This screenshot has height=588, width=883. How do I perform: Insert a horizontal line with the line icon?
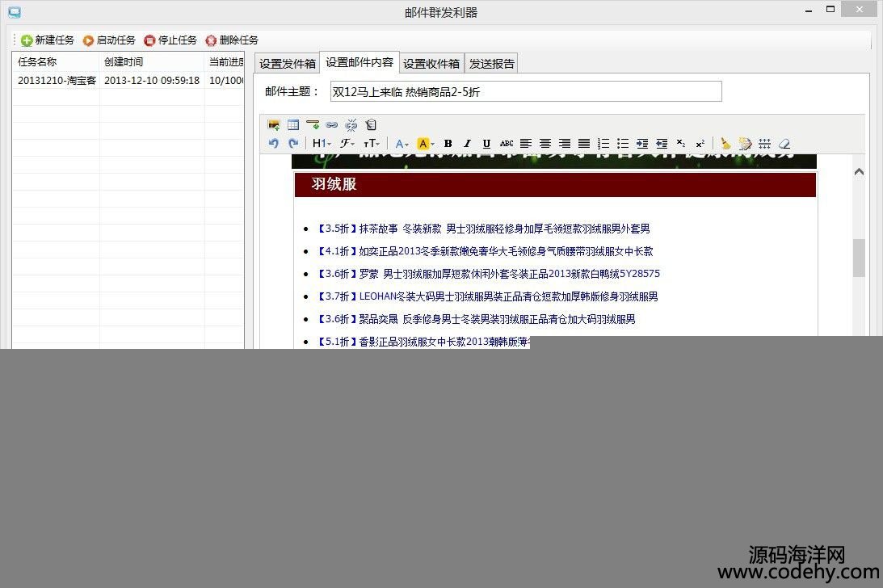point(313,124)
